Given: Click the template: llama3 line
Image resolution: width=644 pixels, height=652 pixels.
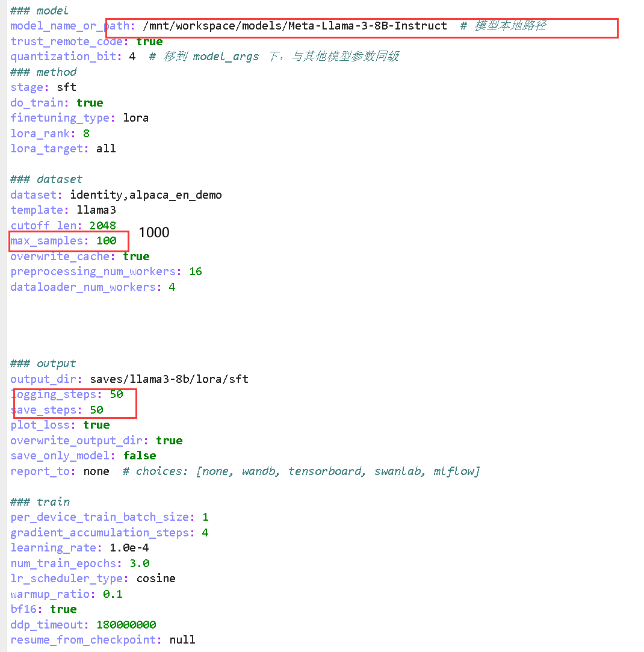Looking at the screenshot, I should point(63,210).
